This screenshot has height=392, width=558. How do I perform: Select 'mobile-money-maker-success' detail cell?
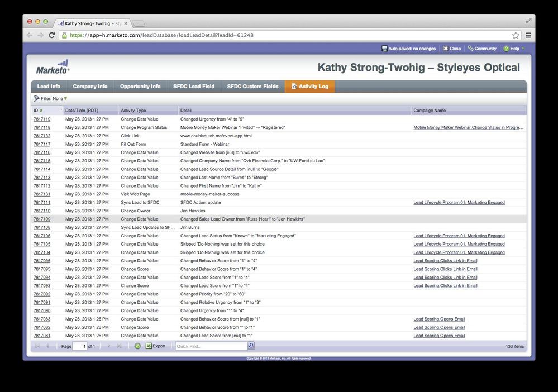pos(209,194)
